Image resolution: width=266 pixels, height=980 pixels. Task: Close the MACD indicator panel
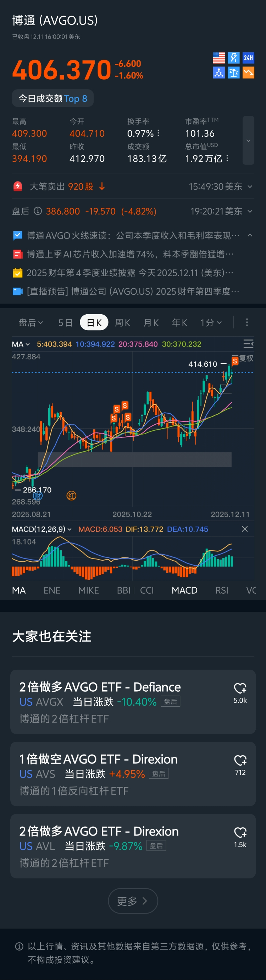tap(245, 529)
